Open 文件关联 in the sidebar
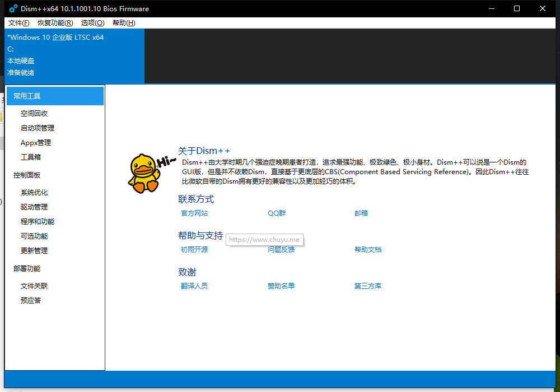This screenshot has height=392, width=560. pos(34,286)
